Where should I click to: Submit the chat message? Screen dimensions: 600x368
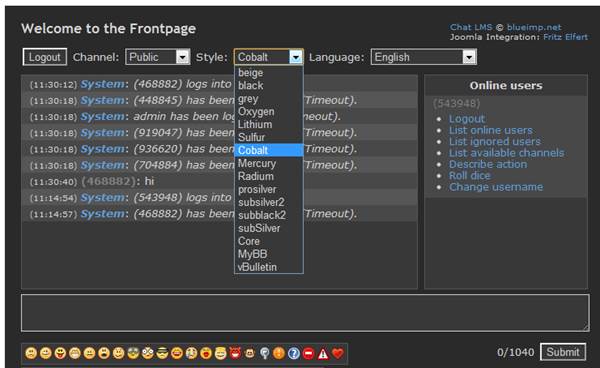(563, 352)
